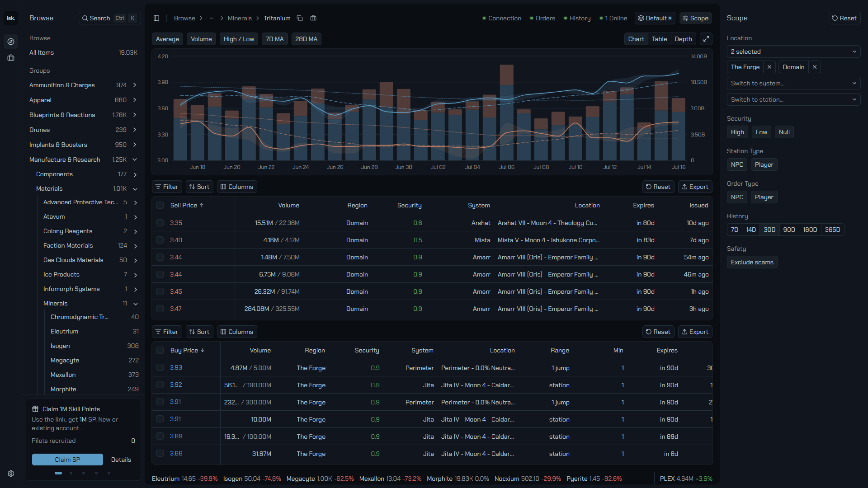Tick the select-all checkbox beside Sell Price
The height and width of the screenshot is (488, 868).
pos(160,205)
